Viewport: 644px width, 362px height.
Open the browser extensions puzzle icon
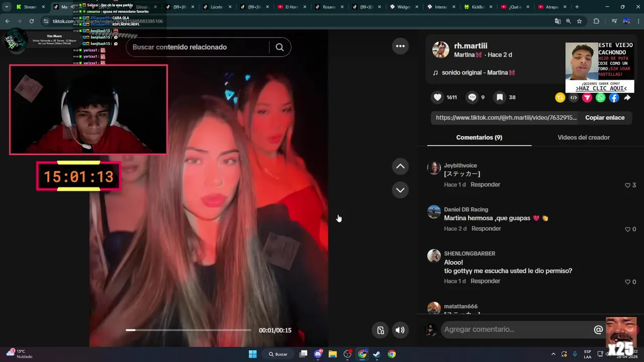(596, 21)
